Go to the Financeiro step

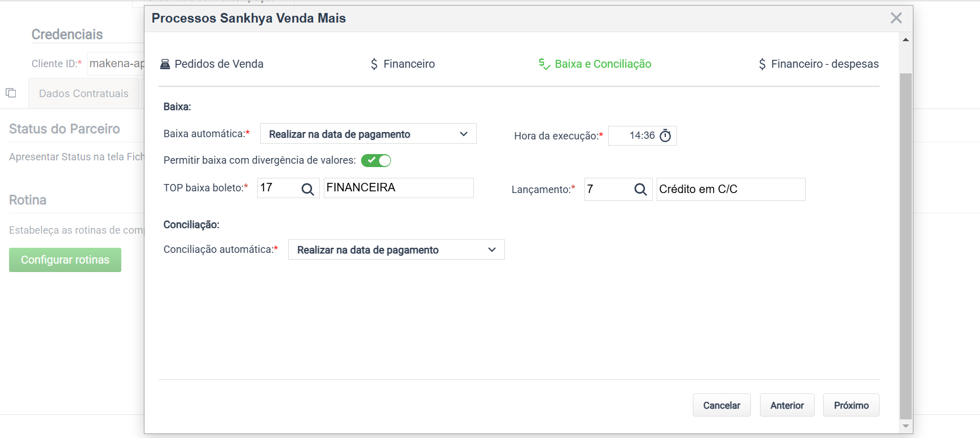click(x=402, y=64)
